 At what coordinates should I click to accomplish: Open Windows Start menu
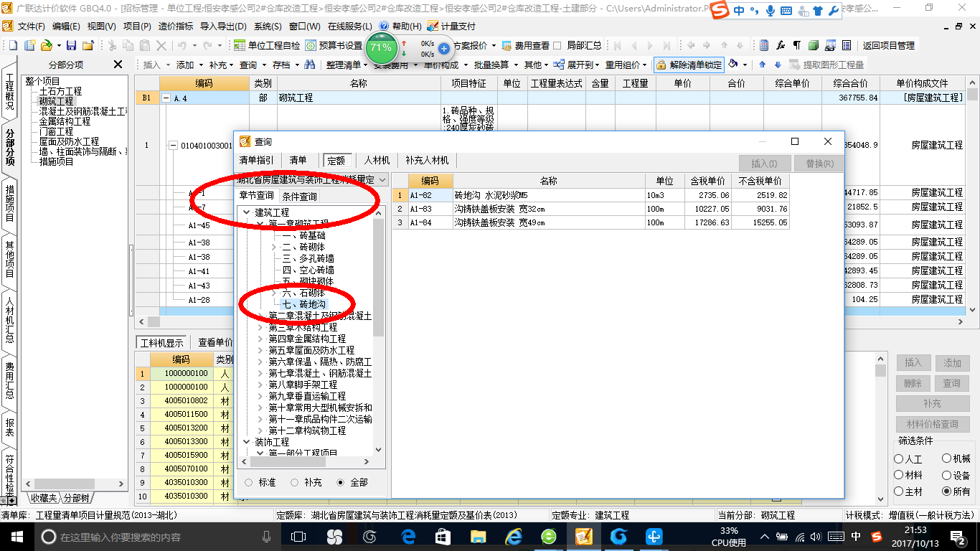click(x=17, y=536)
